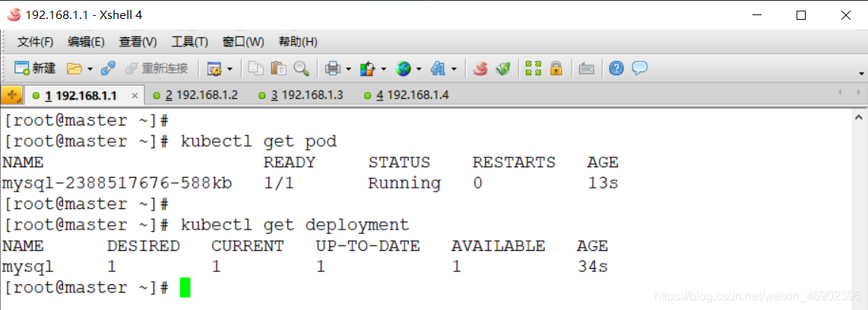Click the green Xagent icon
The width and height of the screenshot is (868, 310).
502,68
